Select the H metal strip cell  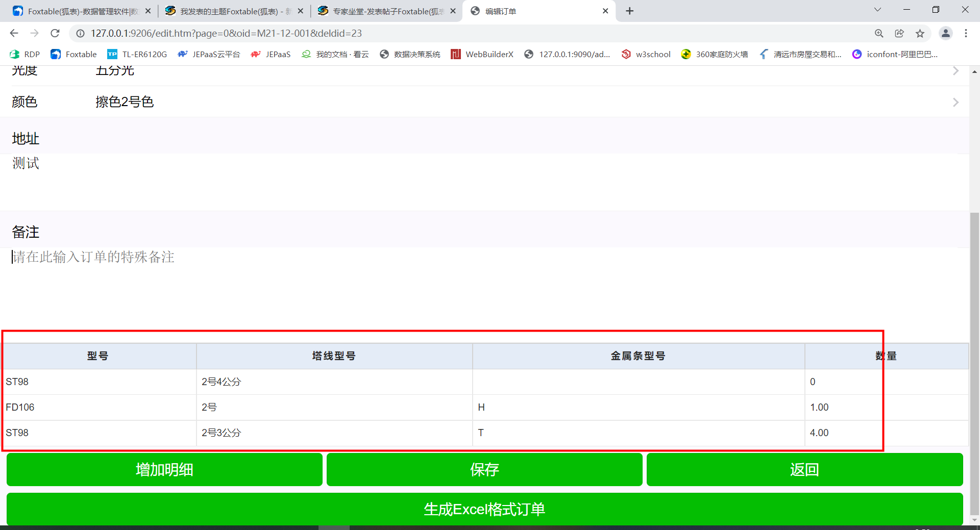coord(638,407)
